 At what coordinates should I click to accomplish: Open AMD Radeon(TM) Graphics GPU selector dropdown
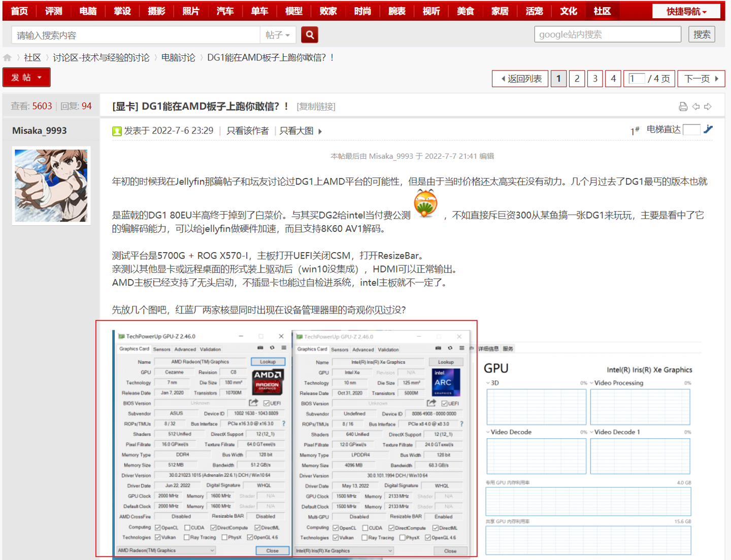point(166,550)
